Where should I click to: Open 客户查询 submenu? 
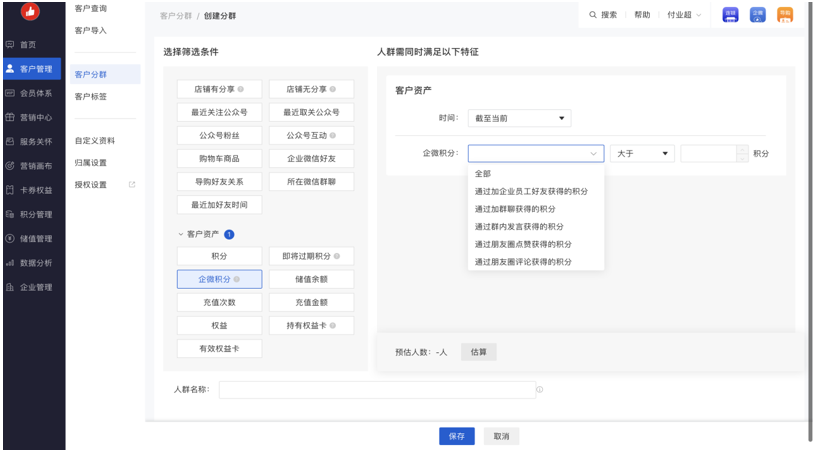point(90,8)
